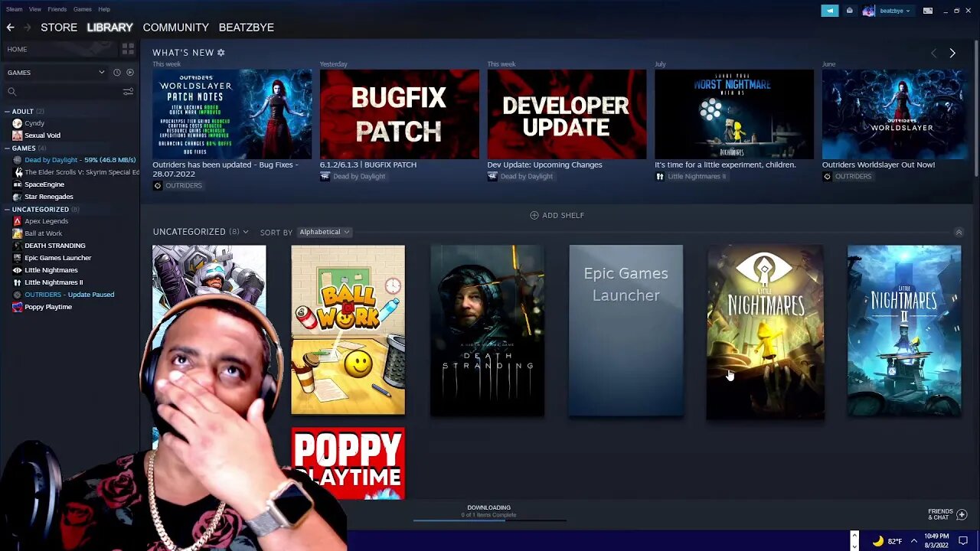
Task: Open Death Stranding game cover
Action: [x=487, y=330]
